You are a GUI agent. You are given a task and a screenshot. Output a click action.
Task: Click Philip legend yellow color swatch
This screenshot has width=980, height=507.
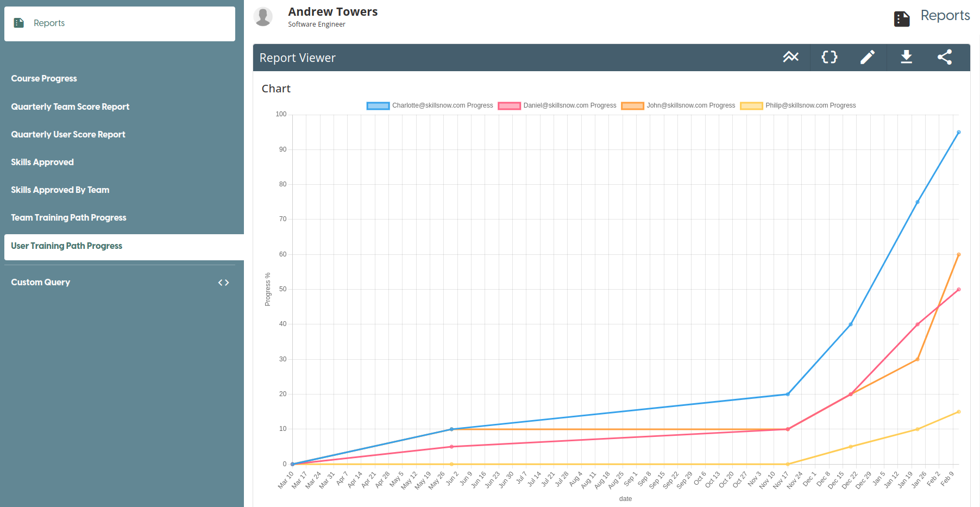(751, 105)
